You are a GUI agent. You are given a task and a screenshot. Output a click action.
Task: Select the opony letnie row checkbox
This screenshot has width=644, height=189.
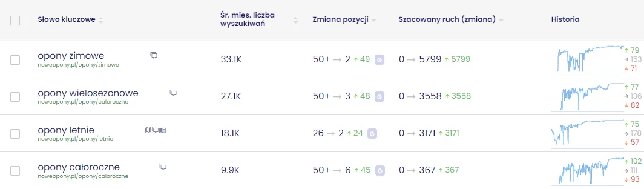pyautogui.click(x=15, y=134)
